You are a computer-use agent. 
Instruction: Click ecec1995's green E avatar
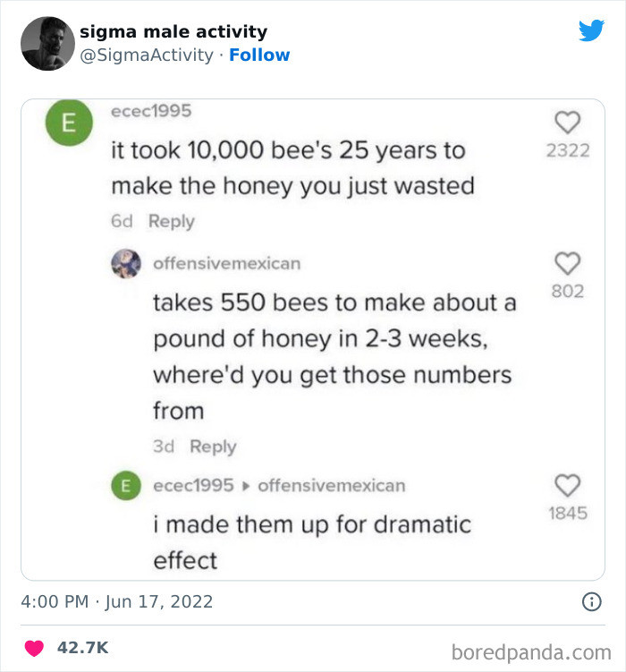[67, 126]
